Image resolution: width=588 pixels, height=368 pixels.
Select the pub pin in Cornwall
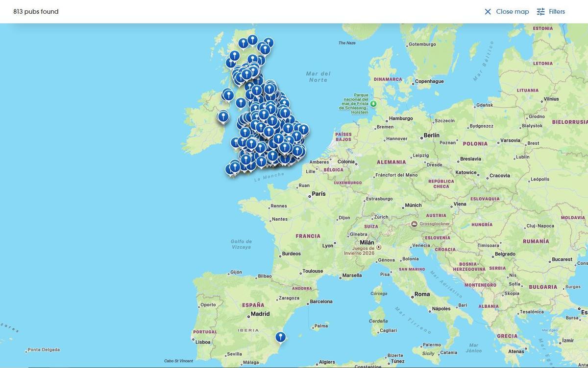click(x=229, y=168)
